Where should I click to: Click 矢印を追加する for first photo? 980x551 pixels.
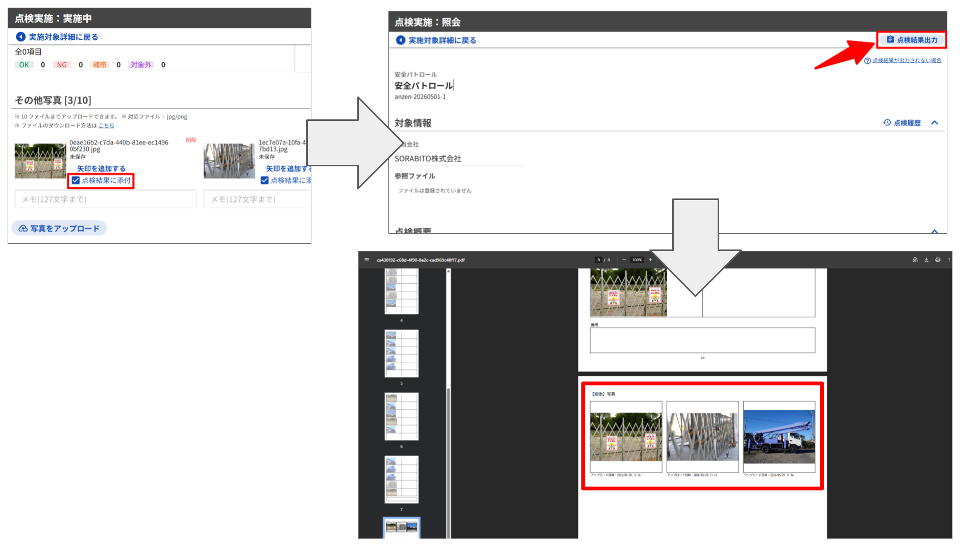[101, 168]
